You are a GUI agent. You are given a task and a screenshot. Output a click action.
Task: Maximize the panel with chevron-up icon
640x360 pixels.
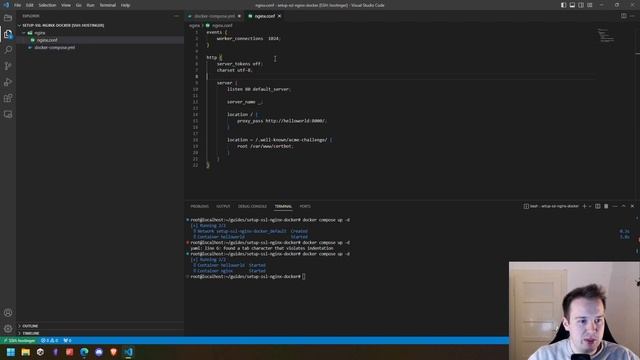pos(623,206)
